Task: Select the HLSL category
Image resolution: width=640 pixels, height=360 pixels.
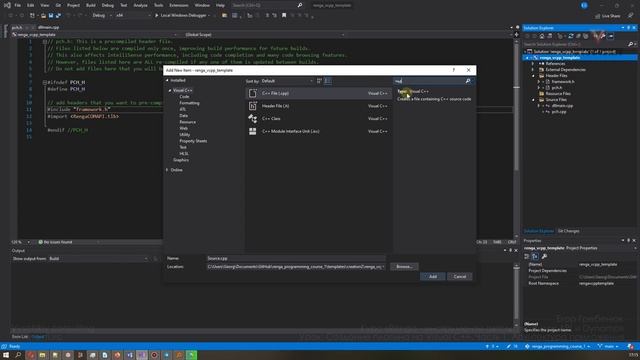Action: 184,153
